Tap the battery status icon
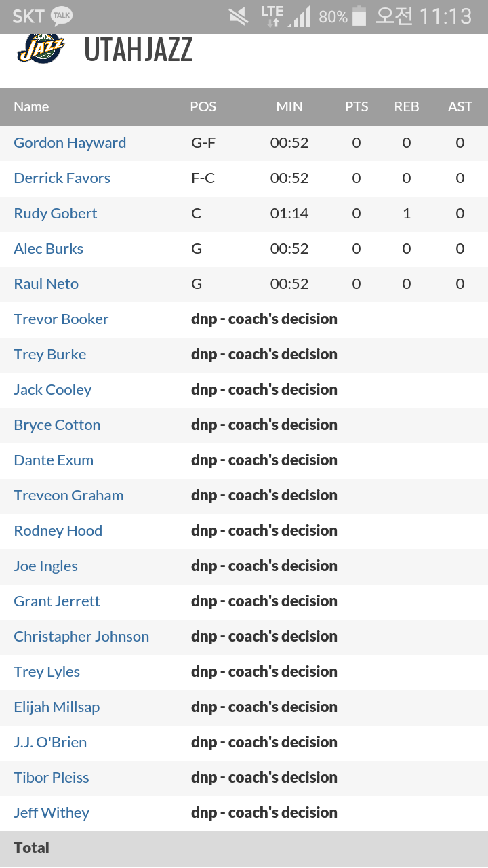This screenshot has height=868, width=488. [359, 16]
